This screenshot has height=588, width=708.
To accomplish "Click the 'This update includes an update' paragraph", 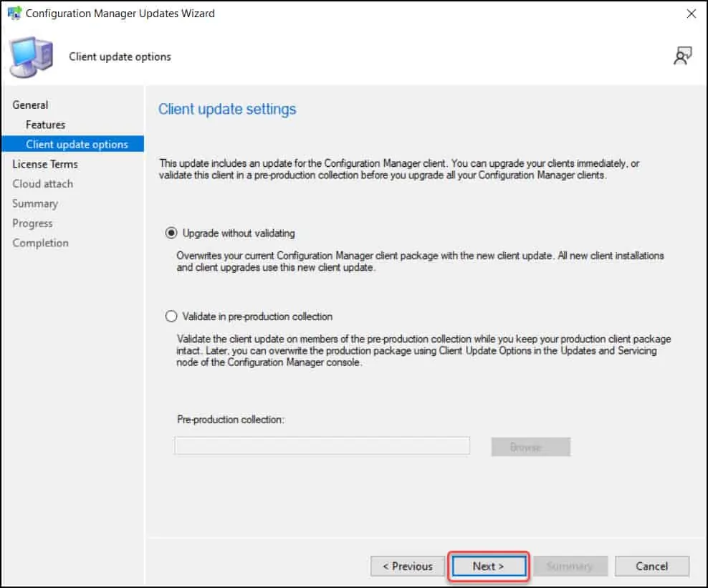I will click(x=399, y=169).
